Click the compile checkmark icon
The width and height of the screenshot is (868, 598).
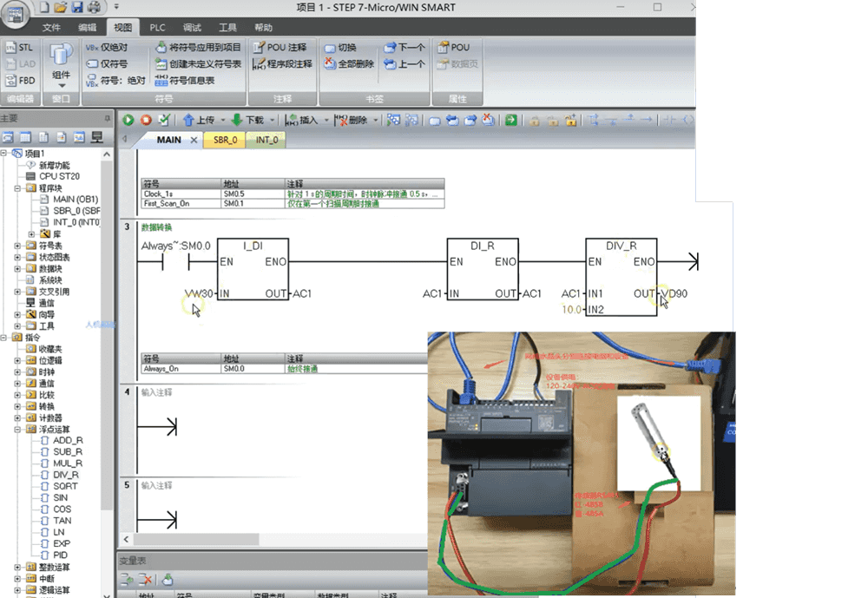click(163, 121)
